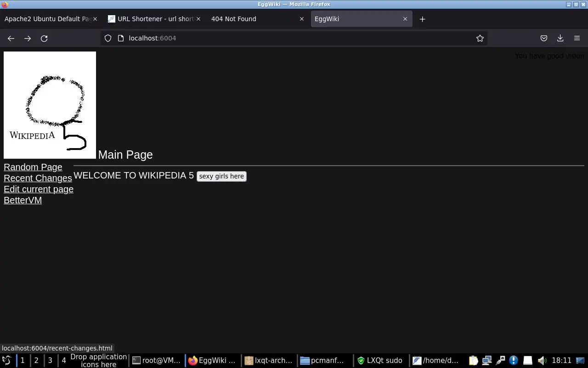This screenshot has height=368, width=588.
Task: Open the Firefox hamburger menu
Action: 577,38
